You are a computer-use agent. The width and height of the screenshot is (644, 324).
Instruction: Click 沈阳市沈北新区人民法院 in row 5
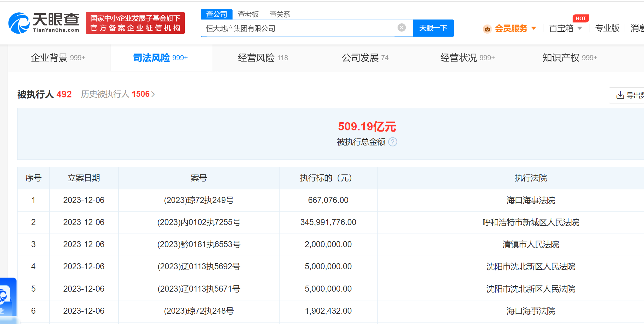tap(531, 289)
